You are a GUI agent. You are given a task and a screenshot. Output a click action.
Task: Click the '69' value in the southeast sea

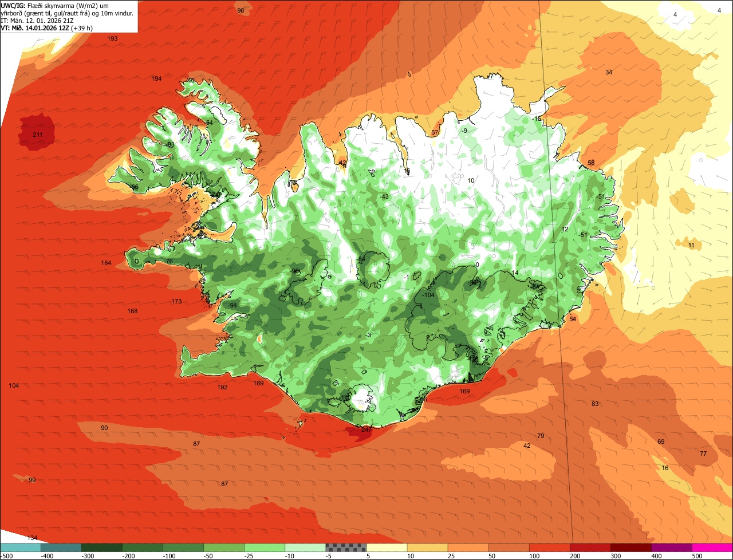point(661,441)
